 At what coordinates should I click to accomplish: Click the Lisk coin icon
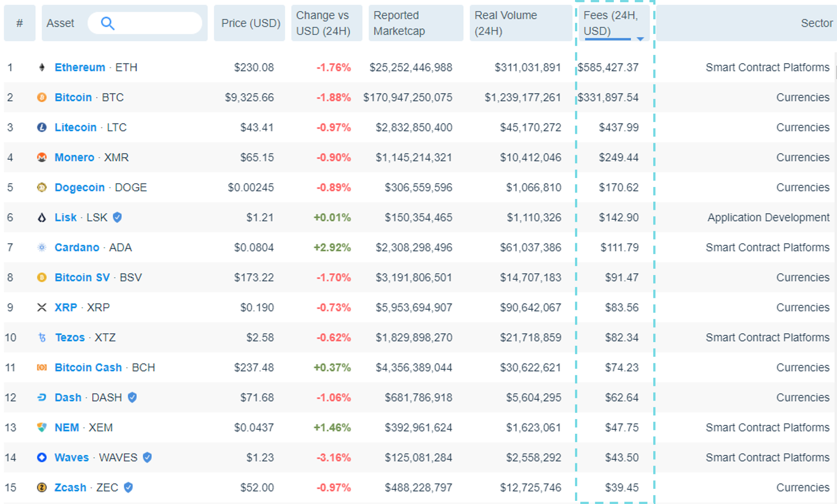coord(42,218)
